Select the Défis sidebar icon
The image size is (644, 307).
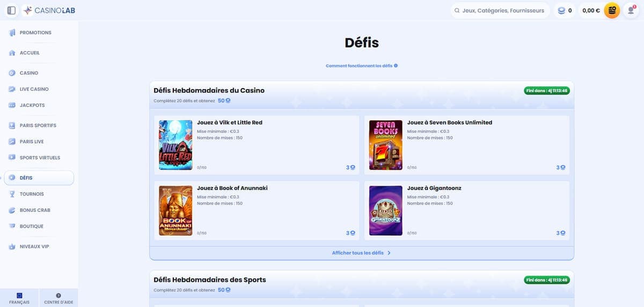(12, 178)
